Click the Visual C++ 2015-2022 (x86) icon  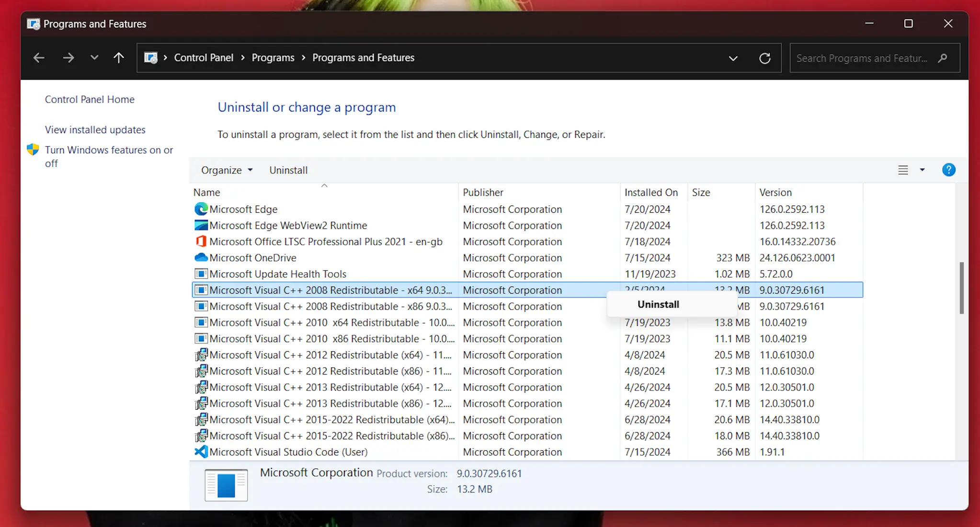coord(201,436)
